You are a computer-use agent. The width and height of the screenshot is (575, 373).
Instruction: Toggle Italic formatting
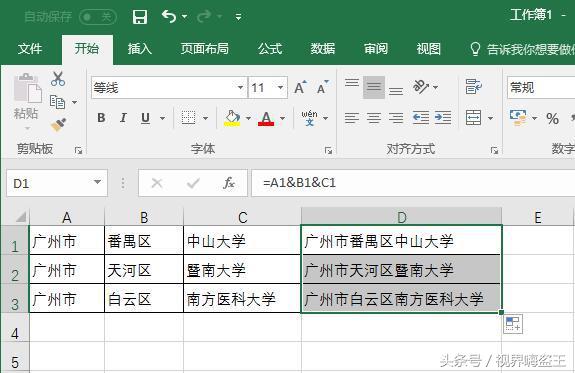click(123, 118)
